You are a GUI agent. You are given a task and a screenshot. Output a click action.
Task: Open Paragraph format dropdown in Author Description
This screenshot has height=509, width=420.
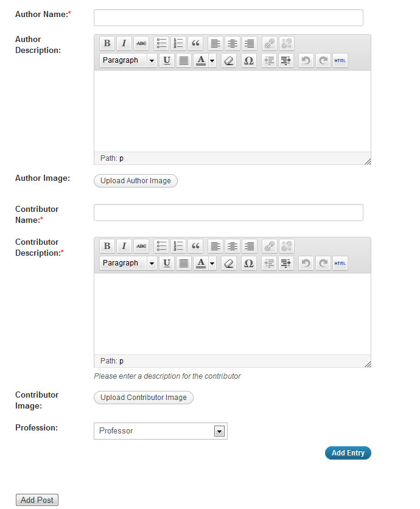click(x=128, y=60)
